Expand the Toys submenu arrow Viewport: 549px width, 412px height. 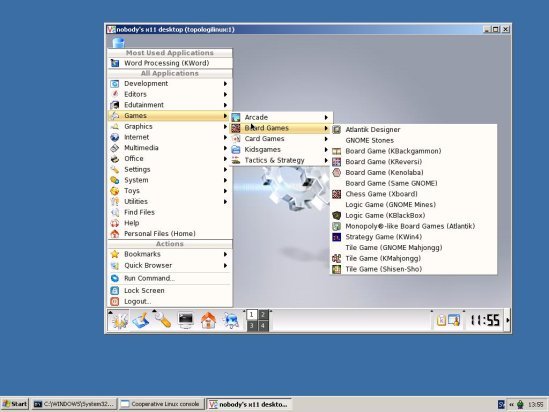pyautogui.click(x=225, y=191)
